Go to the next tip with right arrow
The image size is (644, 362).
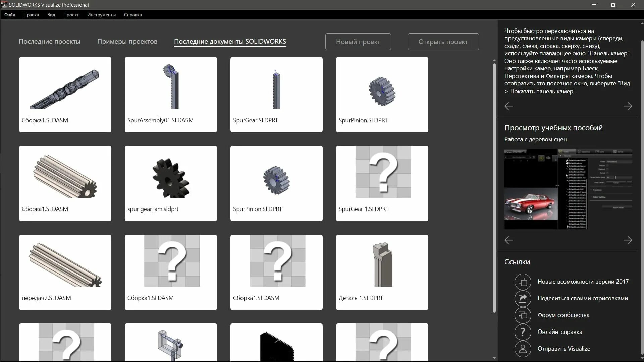pyautogui.click(x=628, y=106)
